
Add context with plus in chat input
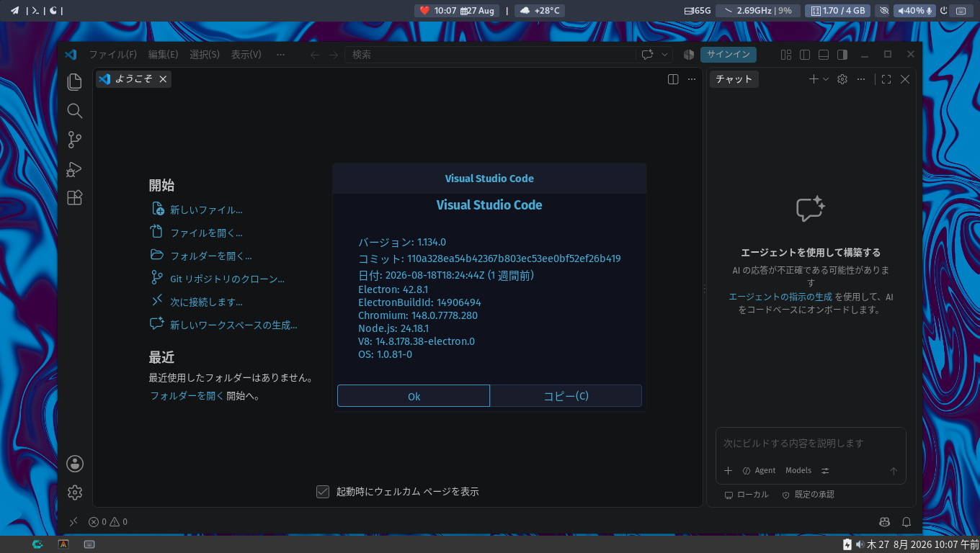[728, 471]
